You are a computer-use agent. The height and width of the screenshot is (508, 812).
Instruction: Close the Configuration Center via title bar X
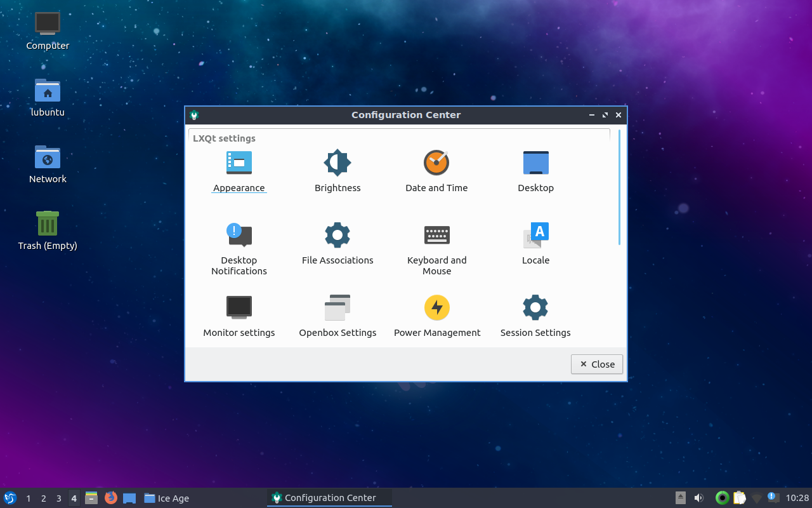(x=619, y=115)
